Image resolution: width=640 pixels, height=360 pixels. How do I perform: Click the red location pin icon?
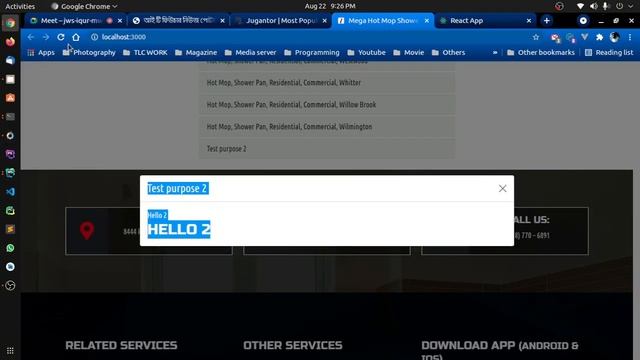(x=87, y=231)
